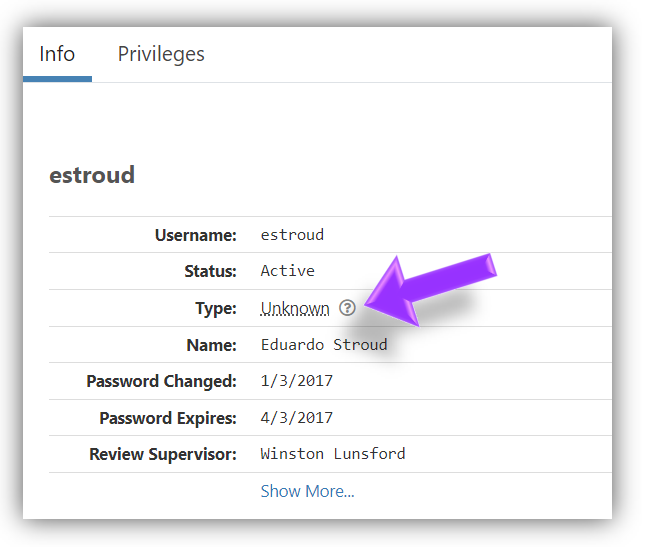Click the underlined Unknown type value
Viewport: 646px width, 547px height.
[295, 308]
